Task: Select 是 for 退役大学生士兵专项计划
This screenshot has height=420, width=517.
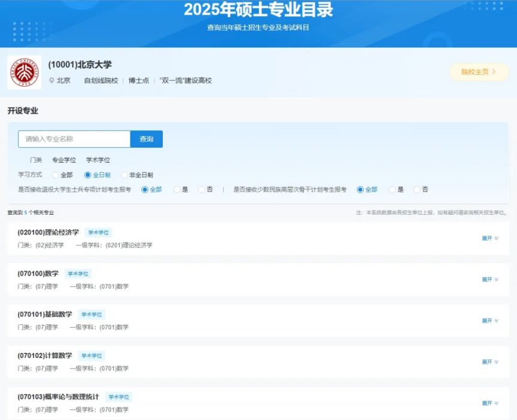Action: click(x=177, y=190)
